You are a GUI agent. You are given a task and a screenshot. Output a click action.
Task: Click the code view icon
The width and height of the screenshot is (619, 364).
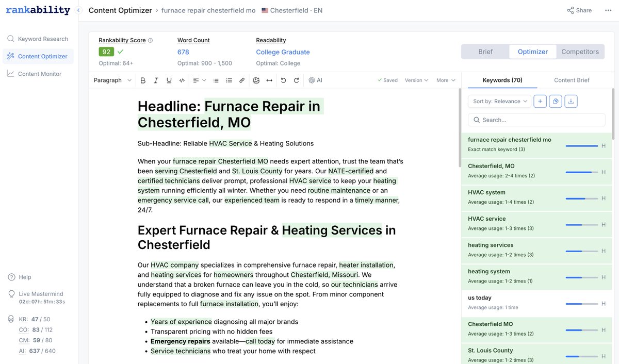coord(182,80)
